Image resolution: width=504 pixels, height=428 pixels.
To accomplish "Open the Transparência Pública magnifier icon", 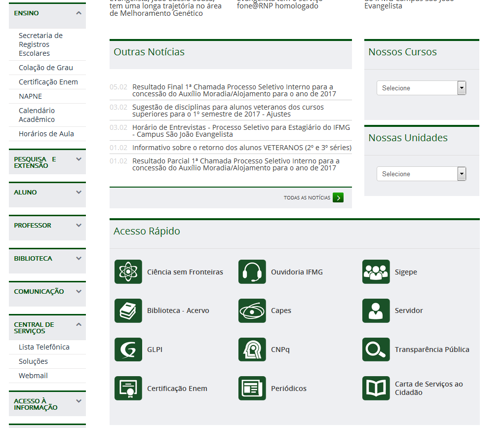I will 376,350.
